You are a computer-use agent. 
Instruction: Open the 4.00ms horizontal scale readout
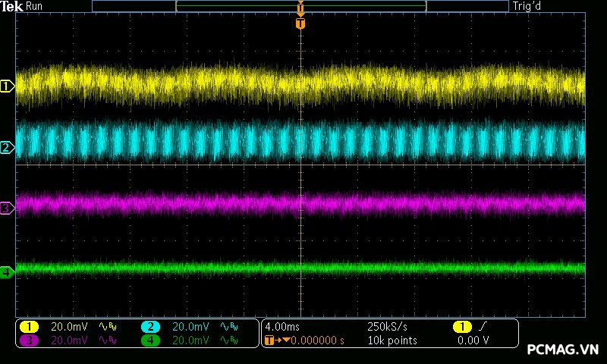pyautogui.click(x=283, y=326)
